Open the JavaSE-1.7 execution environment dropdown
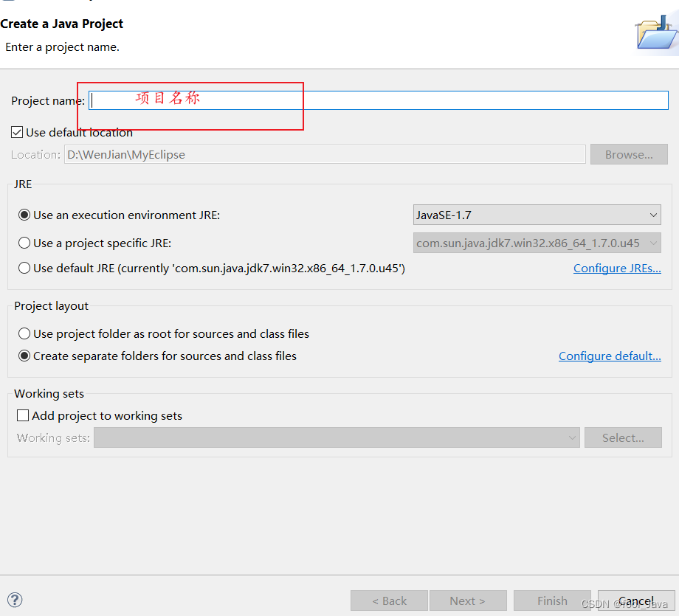Viewport: 679px width, 616px height. tap(537, 215)
